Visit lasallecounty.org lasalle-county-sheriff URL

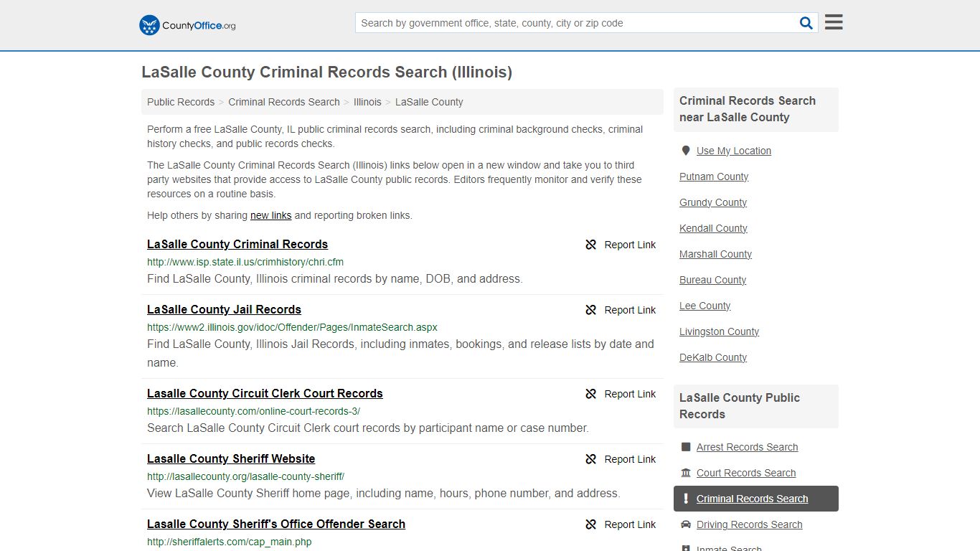245,476
